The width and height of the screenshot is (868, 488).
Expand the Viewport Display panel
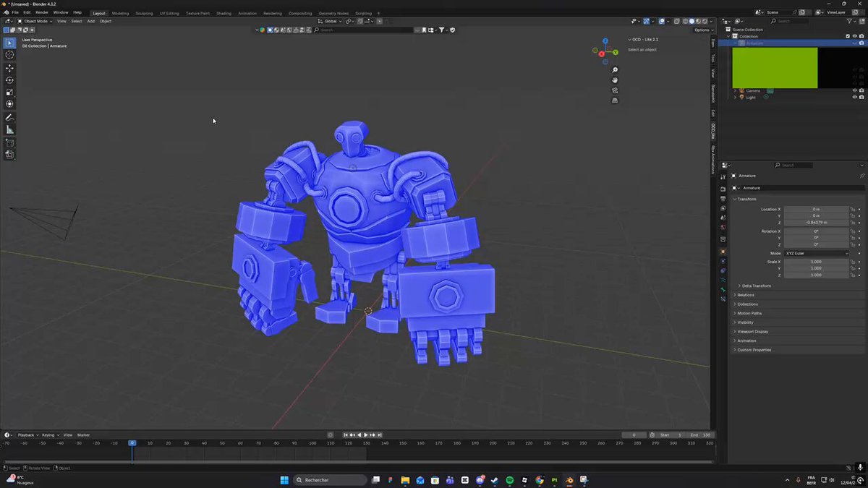pyautogui.click(x=754, y=331)
